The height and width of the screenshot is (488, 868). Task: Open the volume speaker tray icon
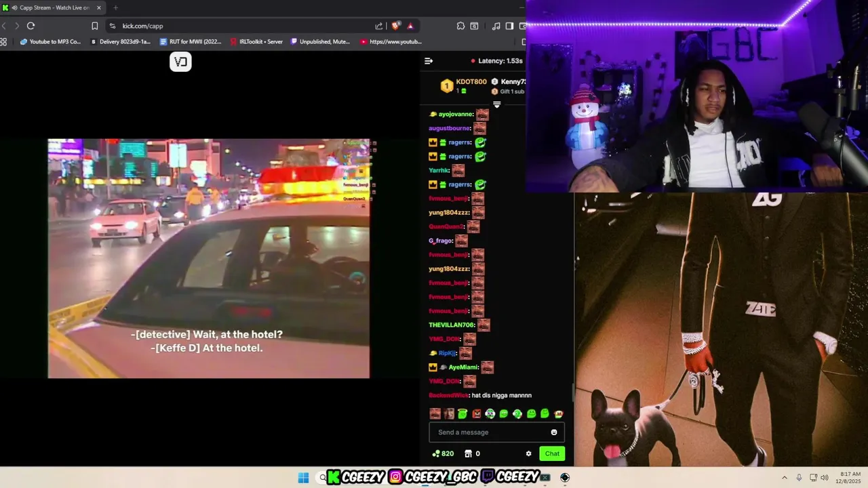(x=825, y=477)
